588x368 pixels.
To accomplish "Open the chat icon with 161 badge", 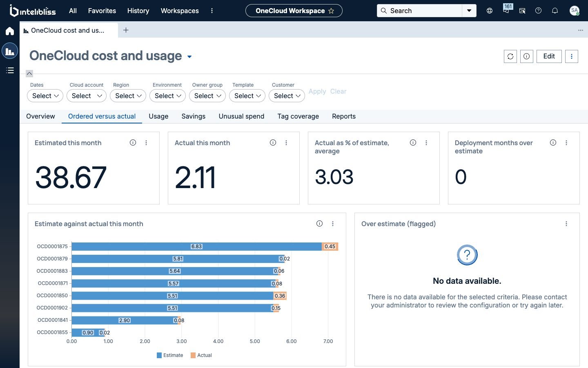I will coord(506,10).
